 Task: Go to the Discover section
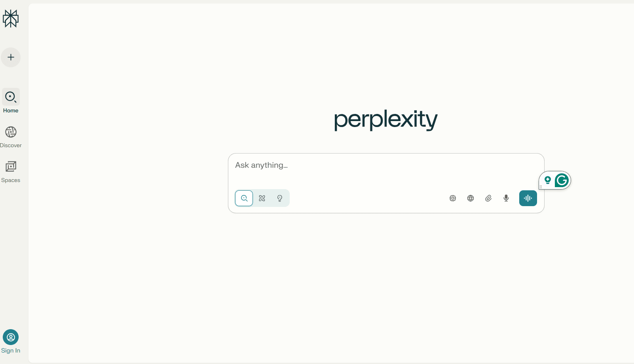tap(11, 136)
